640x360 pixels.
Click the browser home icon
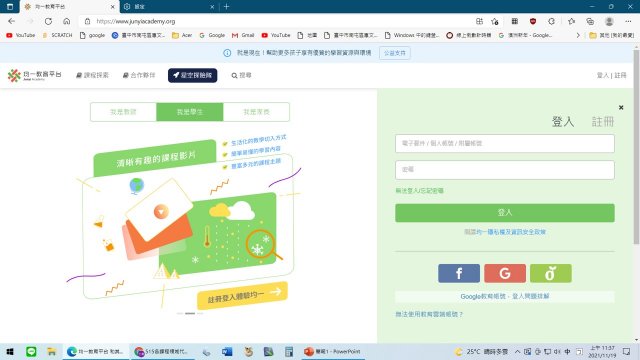point(67,21)
